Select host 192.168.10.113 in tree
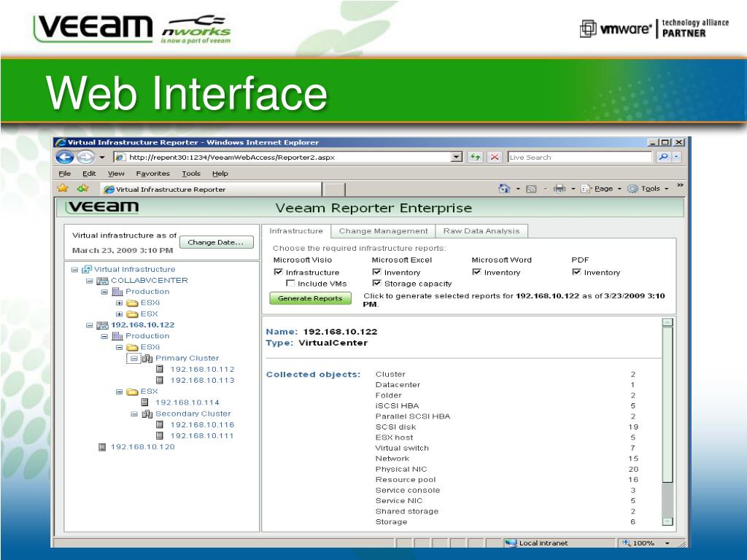 [203, 381]
